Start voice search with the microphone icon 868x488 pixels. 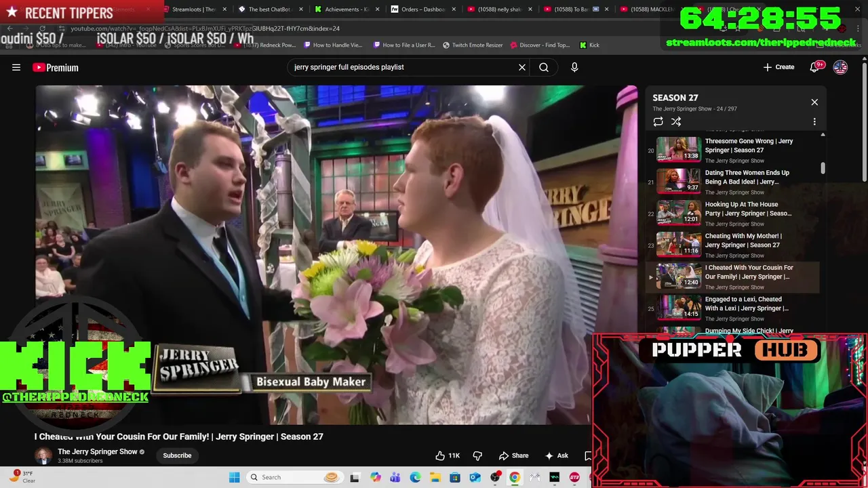(x=574, y=67)
